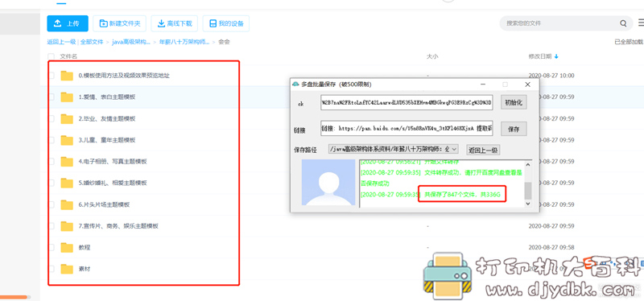This screenshot has height=301, width=644.
Task: Click 初始化 button in 多盘批量保存 dialog
Action: 514,103
